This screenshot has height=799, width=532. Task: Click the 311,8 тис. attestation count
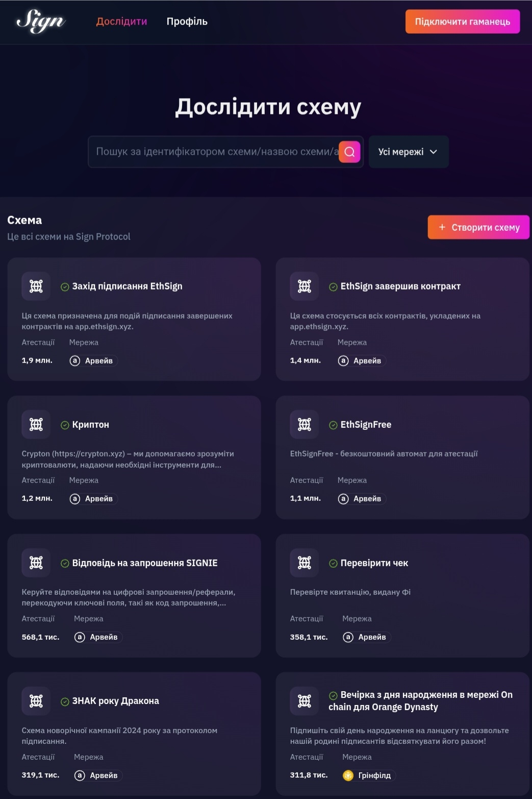click(x=309, y=775)
